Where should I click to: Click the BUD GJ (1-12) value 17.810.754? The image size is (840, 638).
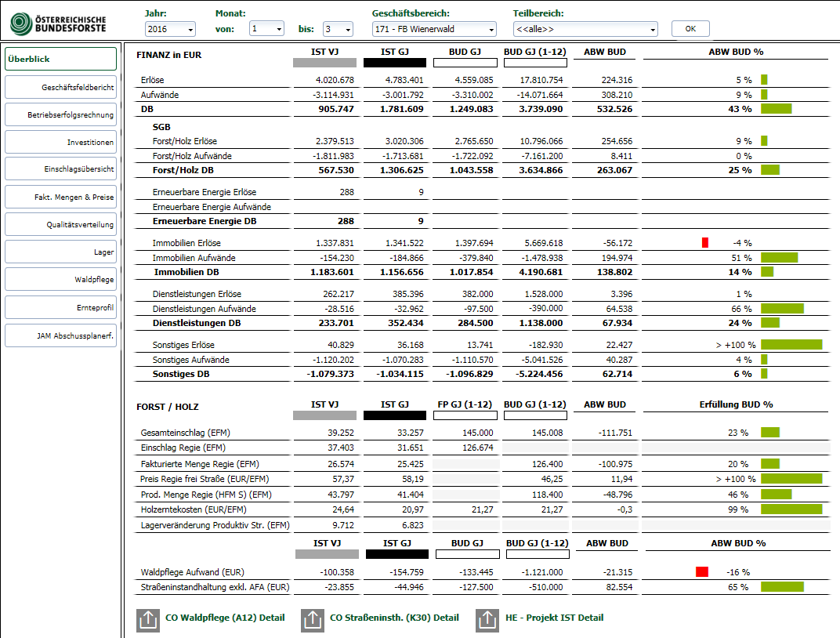coord(541,80)
